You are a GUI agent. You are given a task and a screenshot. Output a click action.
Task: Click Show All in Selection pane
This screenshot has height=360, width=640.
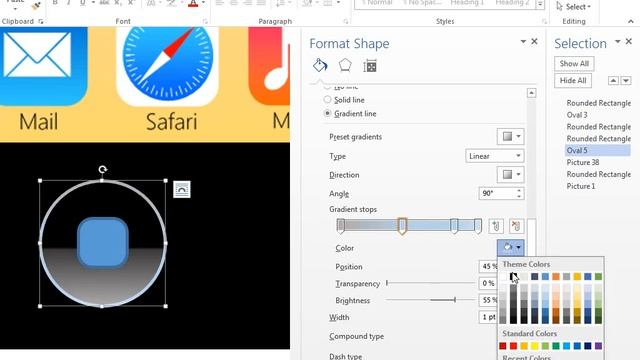pos(574,64)
